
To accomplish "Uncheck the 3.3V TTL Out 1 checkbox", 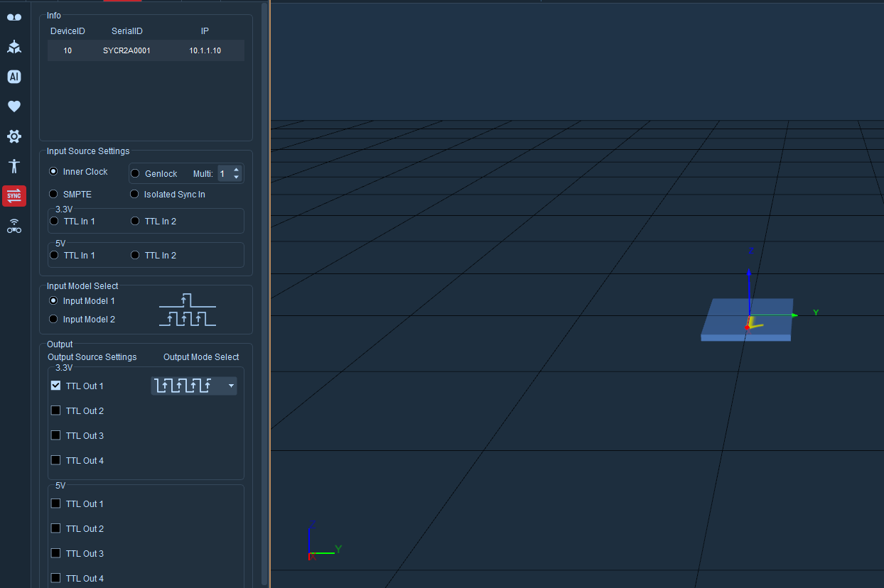I will (x=55, y=386).
